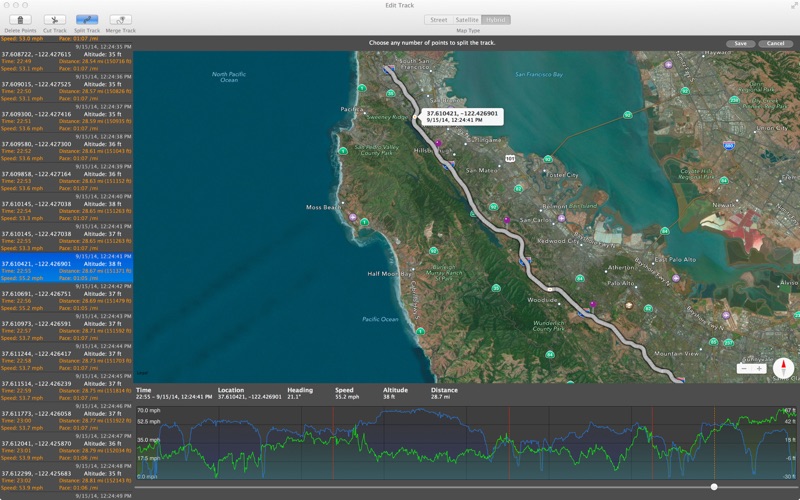
Task: Click the Interstate 880 shield near Union City
Action: [x=729, y=146]
